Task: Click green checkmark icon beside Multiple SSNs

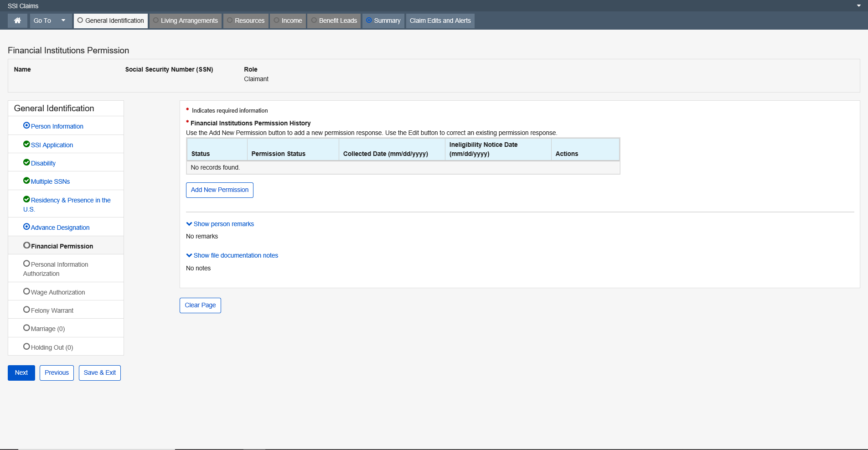Action: pyautogui.click(x=26, y=181)
